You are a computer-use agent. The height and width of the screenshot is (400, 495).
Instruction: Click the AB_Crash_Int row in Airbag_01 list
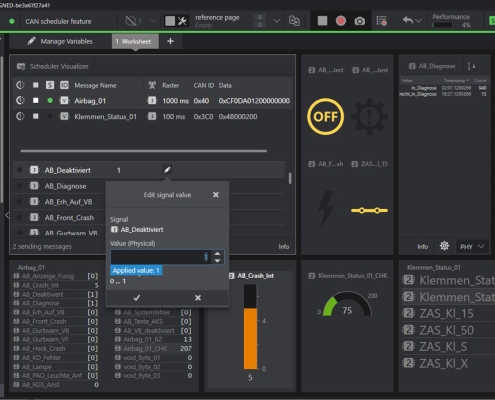click(56, 285)
